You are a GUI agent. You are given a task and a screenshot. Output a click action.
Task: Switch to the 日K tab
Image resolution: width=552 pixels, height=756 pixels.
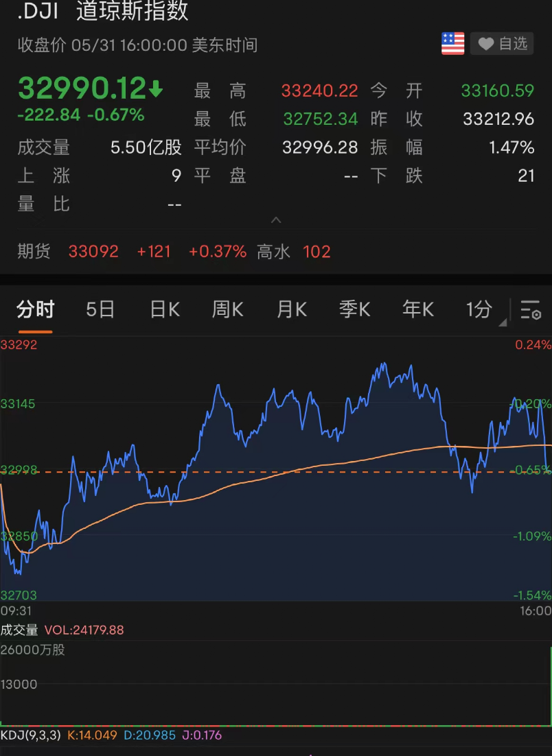click(x=165, y=309)
